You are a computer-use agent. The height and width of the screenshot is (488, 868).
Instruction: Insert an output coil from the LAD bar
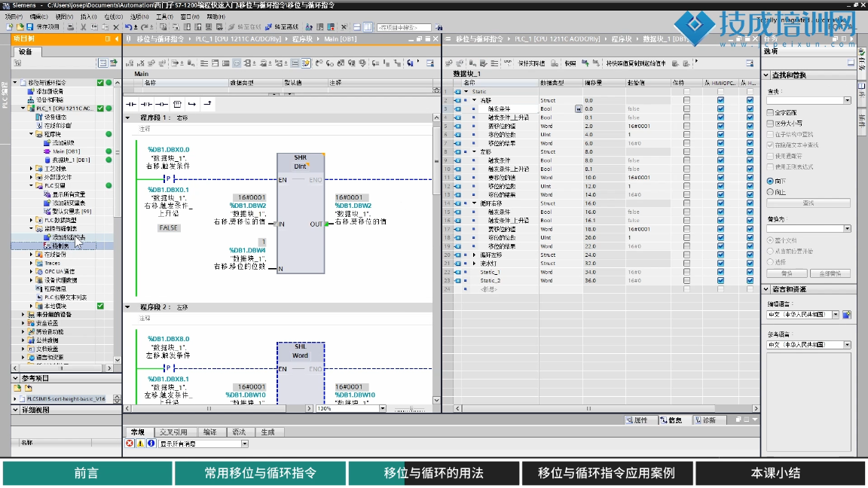pos(162,104)
